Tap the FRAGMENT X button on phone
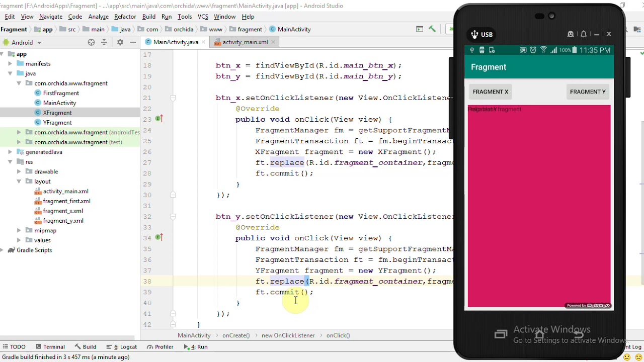 491,92
